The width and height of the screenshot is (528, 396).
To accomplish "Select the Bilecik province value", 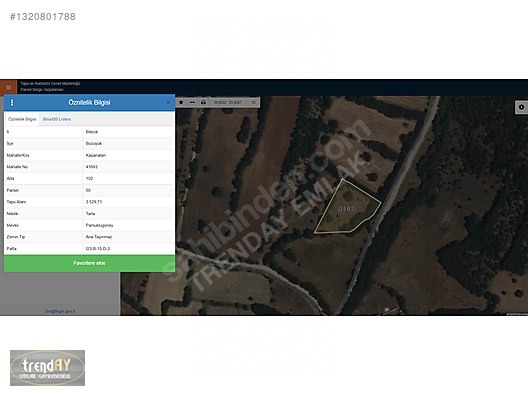I will coord(92,132).
